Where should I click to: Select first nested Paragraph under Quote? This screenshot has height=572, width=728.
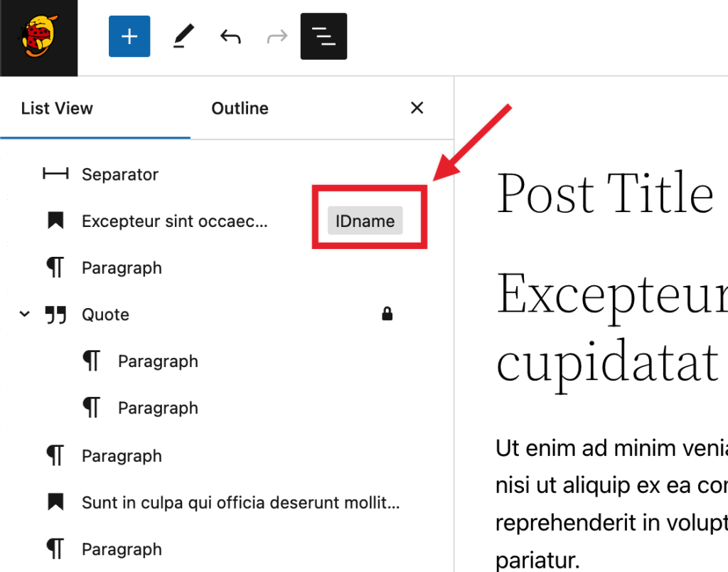pos(158,361)
